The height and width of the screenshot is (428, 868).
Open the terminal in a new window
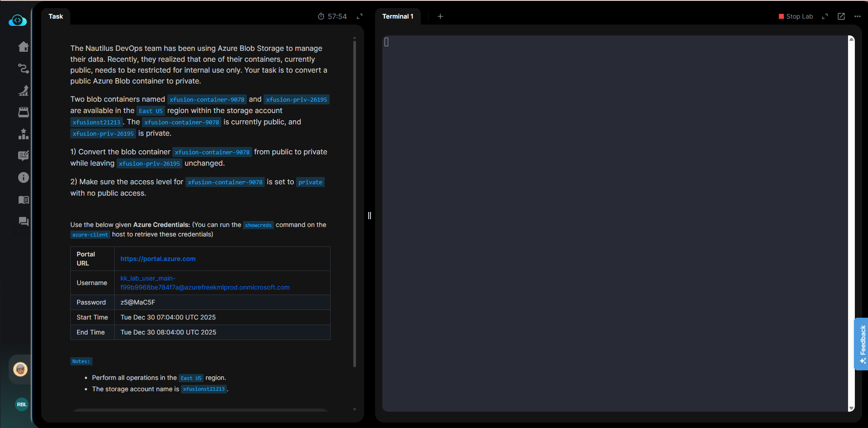(841, 16)
